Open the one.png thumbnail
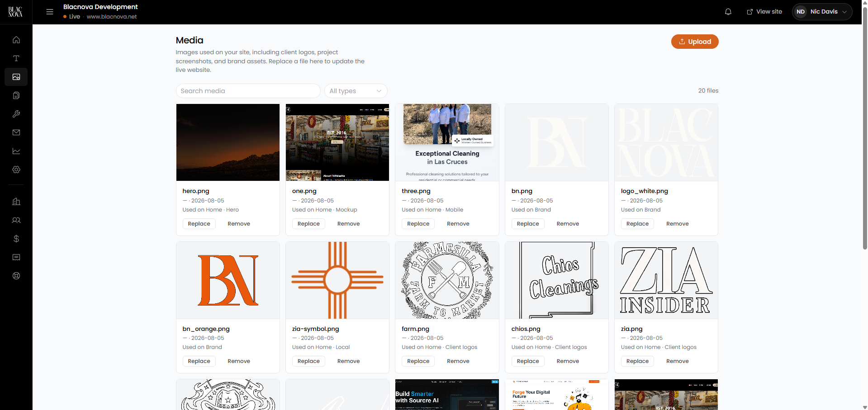This screenshot has width=868, height=410. coord(337,142)
